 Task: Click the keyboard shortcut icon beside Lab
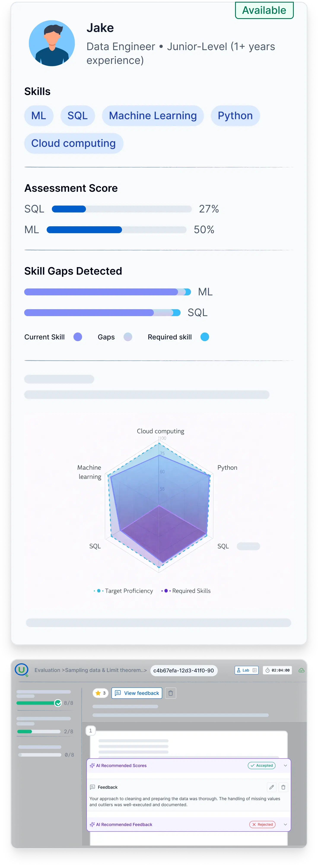[x=255, y=671]
